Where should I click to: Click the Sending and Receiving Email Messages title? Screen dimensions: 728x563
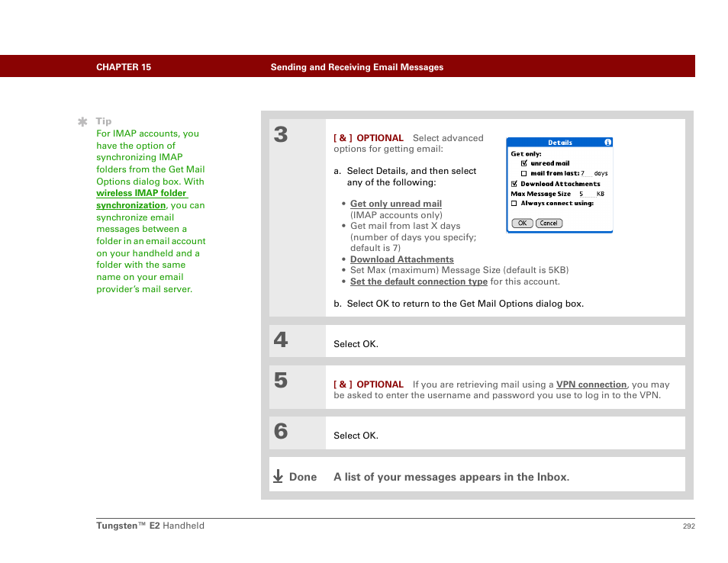[357, 67]
